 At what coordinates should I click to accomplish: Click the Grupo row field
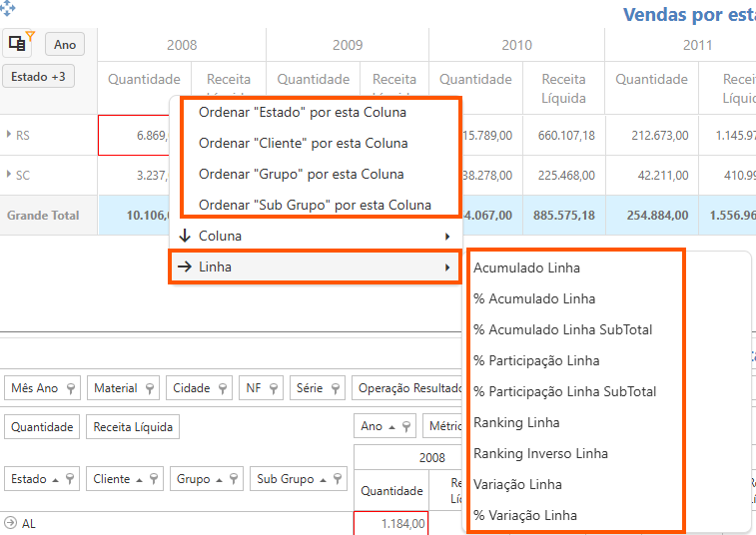pos(207,479)
